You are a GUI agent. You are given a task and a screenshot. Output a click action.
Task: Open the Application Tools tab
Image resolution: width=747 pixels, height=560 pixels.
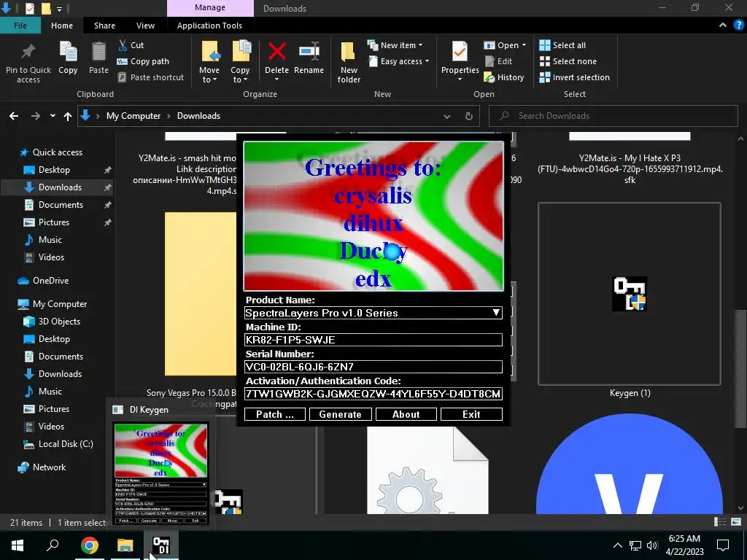pos(209,26)
